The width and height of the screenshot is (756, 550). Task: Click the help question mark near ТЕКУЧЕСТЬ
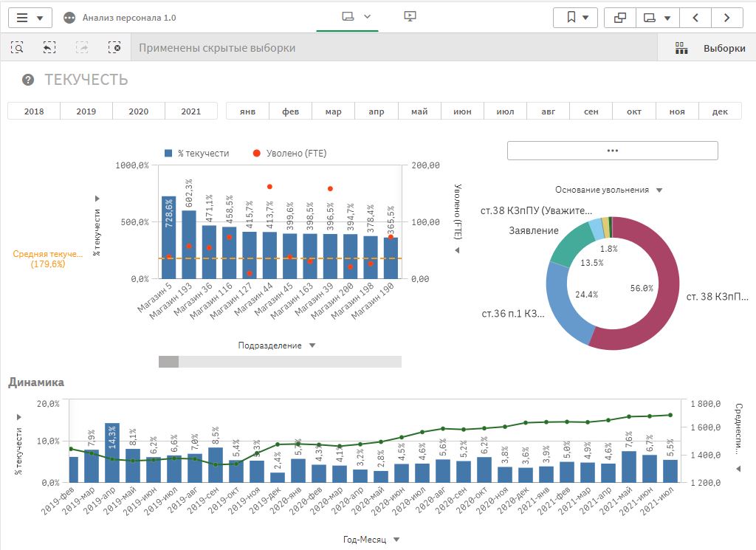click(x=28, y=80)
